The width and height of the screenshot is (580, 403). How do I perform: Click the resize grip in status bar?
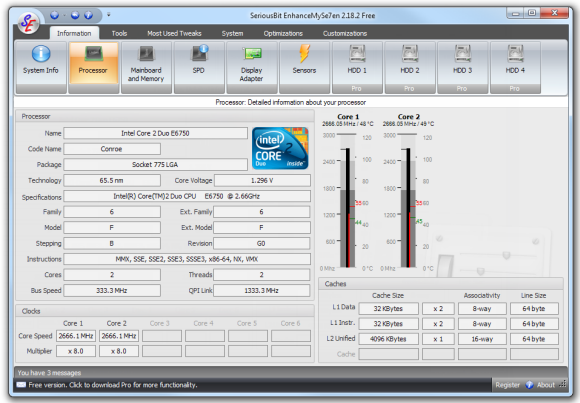[563, 384]
